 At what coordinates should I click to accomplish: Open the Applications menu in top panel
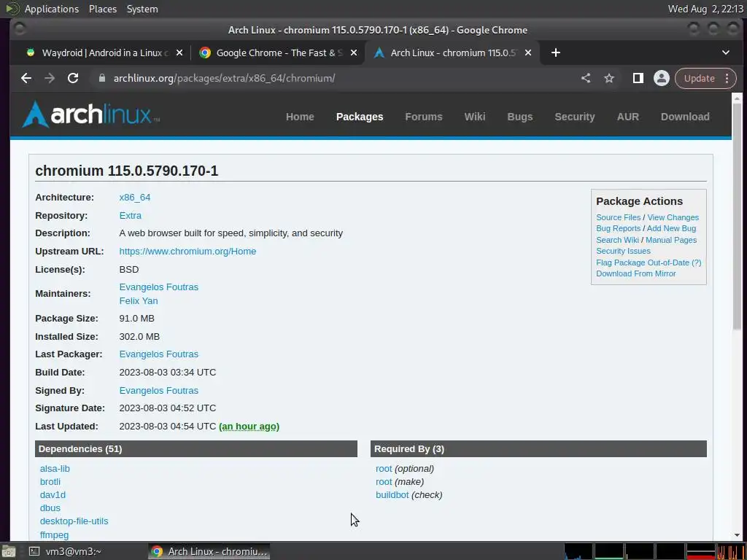point(52,9)
